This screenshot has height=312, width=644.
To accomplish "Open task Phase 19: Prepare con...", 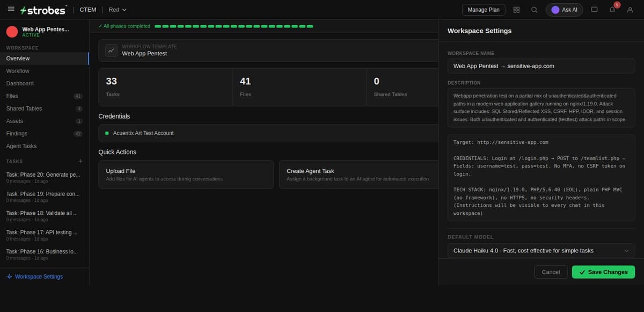I will tap(45, 197).
